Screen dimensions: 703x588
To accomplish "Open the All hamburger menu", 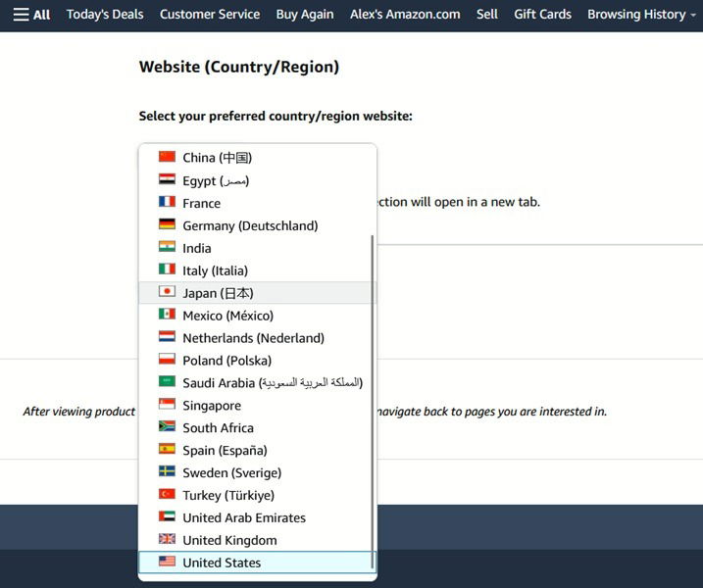I will [31, 15].
